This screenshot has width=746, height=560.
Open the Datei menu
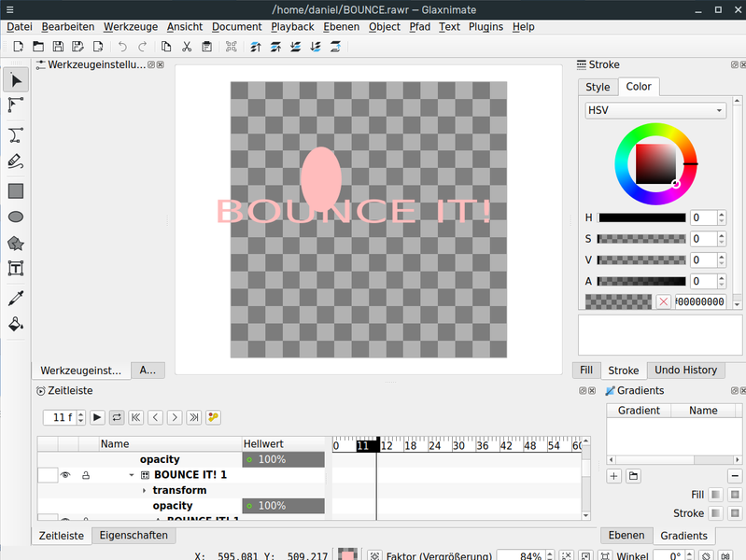pyautogui.click(x=20, y=27)
